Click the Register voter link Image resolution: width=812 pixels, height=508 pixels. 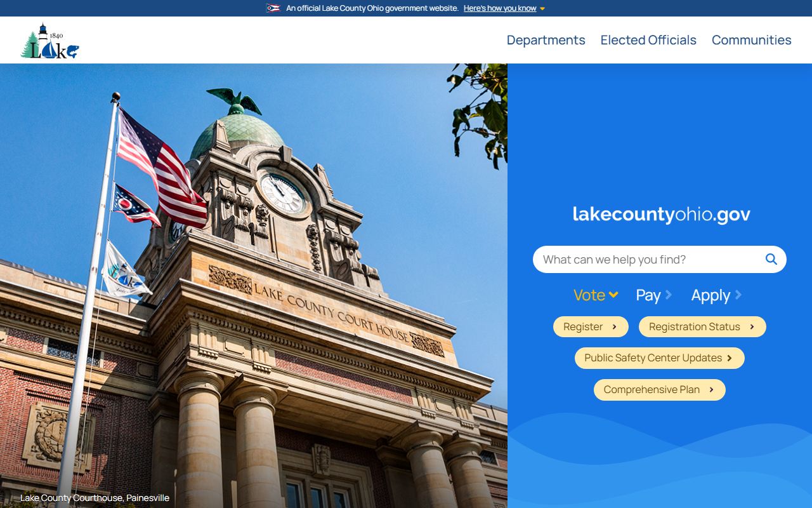tap(584, 327)
